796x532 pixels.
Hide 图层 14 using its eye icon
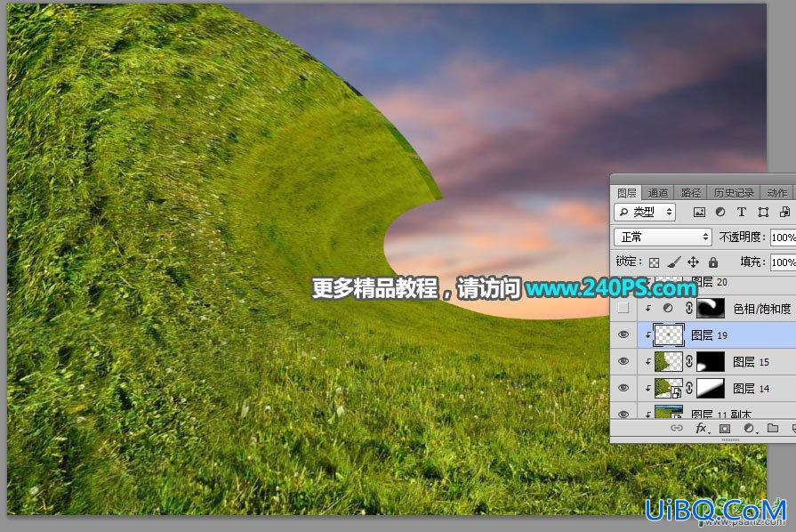click(623, 389)
